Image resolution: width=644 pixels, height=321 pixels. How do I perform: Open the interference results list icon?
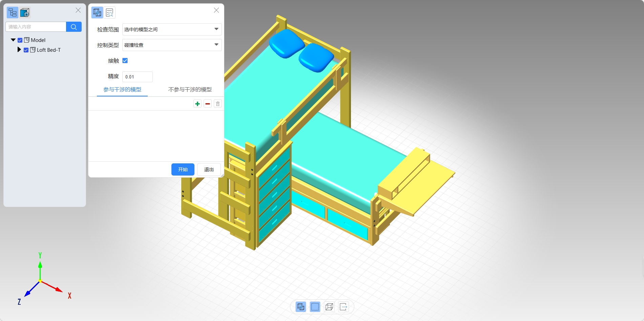point(109,13)
